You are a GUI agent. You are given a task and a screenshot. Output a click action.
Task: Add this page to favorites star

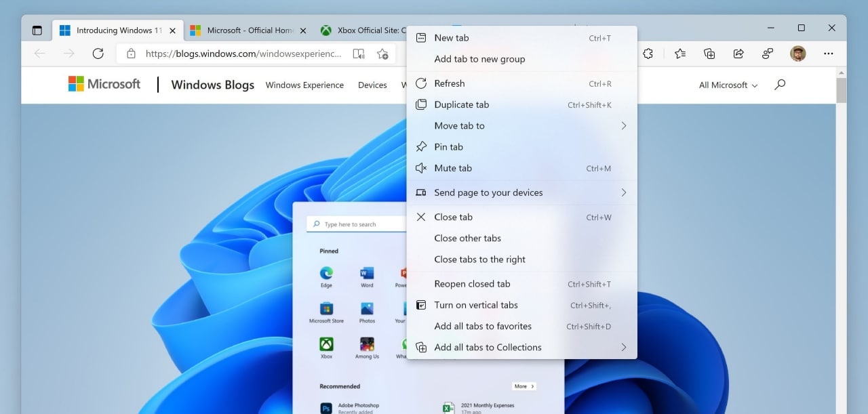click(x=382, y=54)
